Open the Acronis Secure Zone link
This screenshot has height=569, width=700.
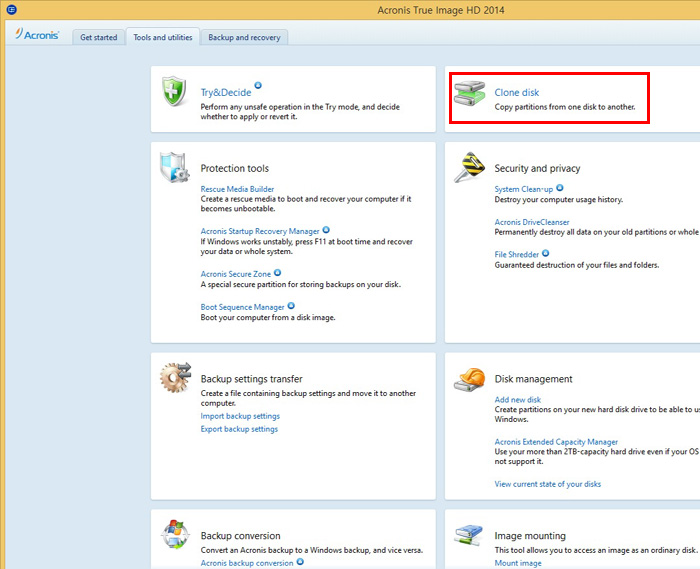236,274
